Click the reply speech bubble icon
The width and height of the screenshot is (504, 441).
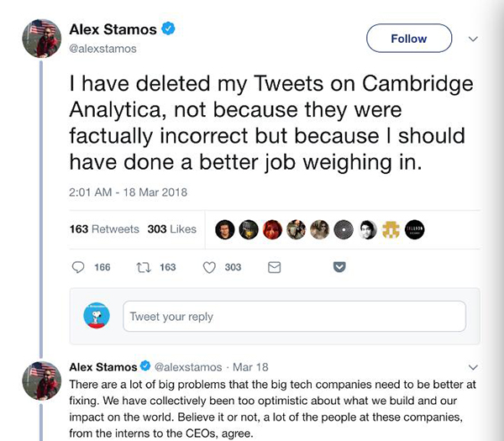point(78,267)
